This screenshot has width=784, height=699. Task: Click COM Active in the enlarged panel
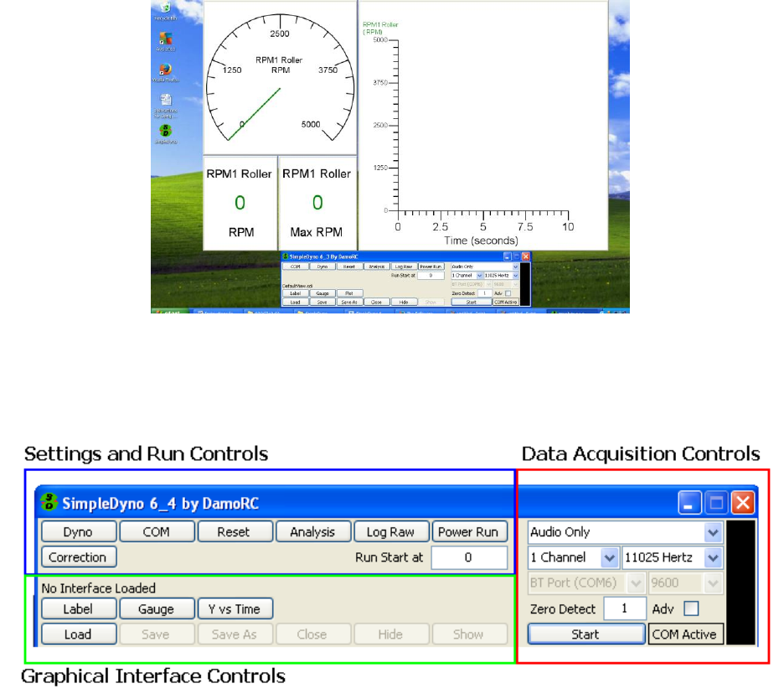coord(685,634)
